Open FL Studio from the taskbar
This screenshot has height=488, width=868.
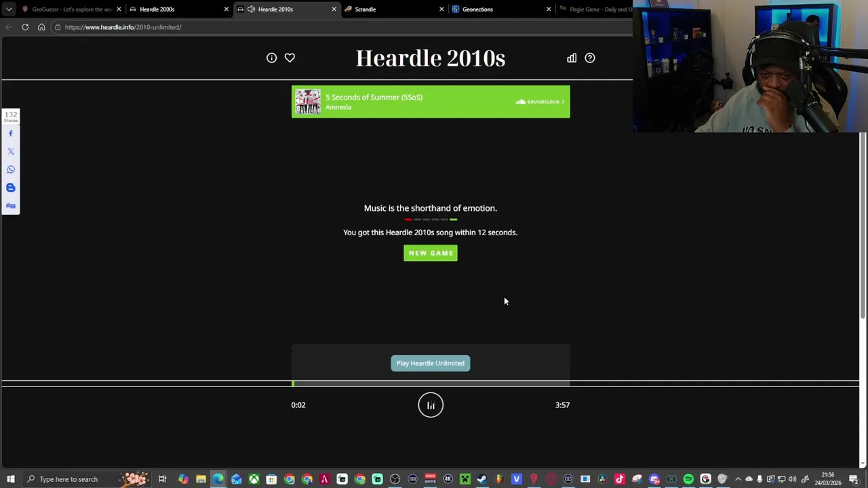pos(499,479)
